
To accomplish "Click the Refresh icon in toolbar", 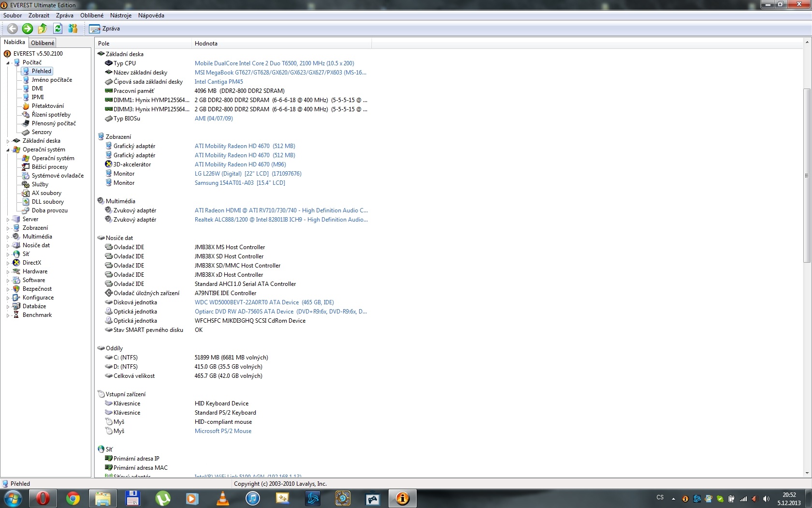I will 58,29.
